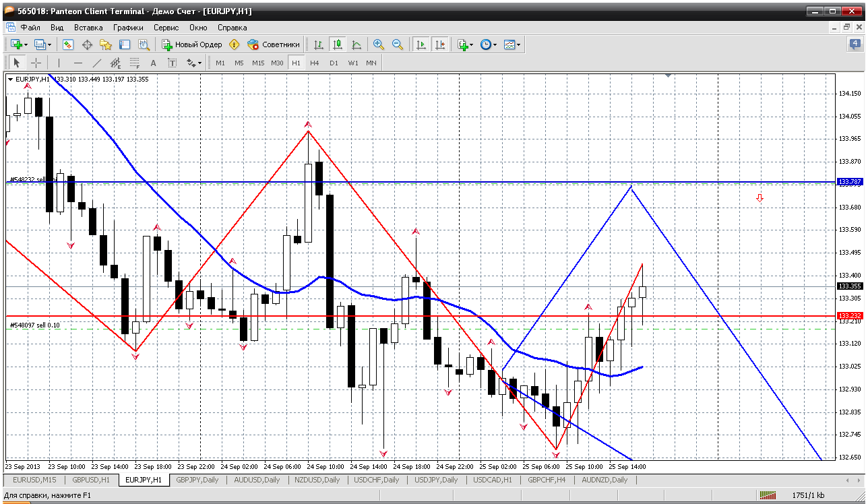Switch to bar chart display
Viewport: 868px width, 504px height.
319,44
